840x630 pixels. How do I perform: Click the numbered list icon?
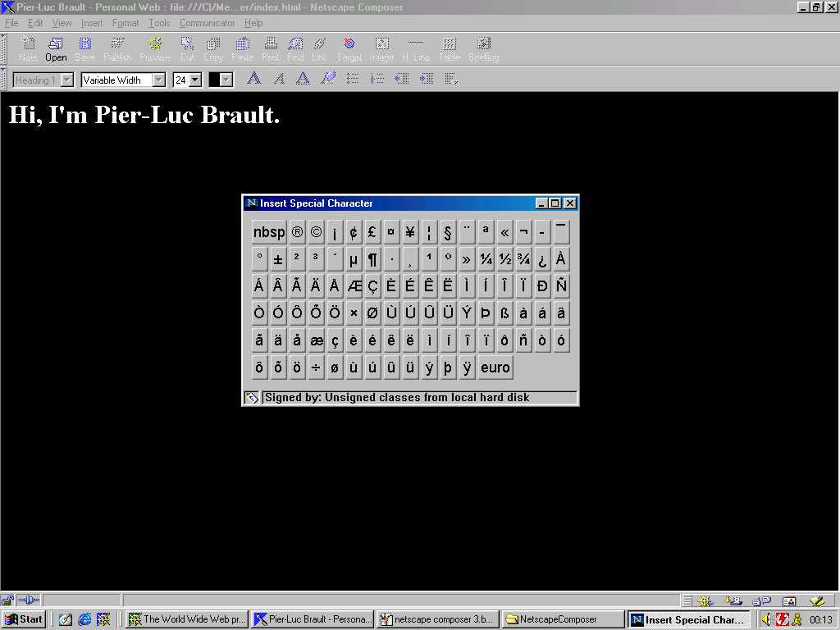click(x=377, y=80)
